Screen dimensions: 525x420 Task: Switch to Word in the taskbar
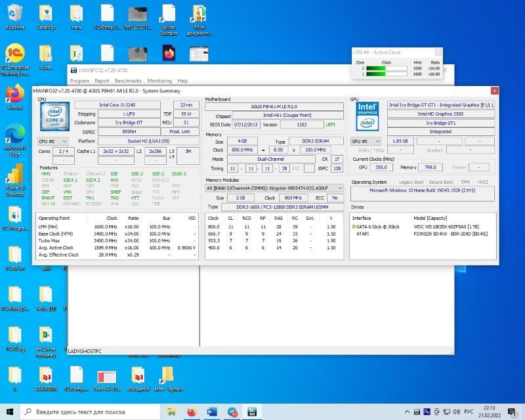click(211, 411)
